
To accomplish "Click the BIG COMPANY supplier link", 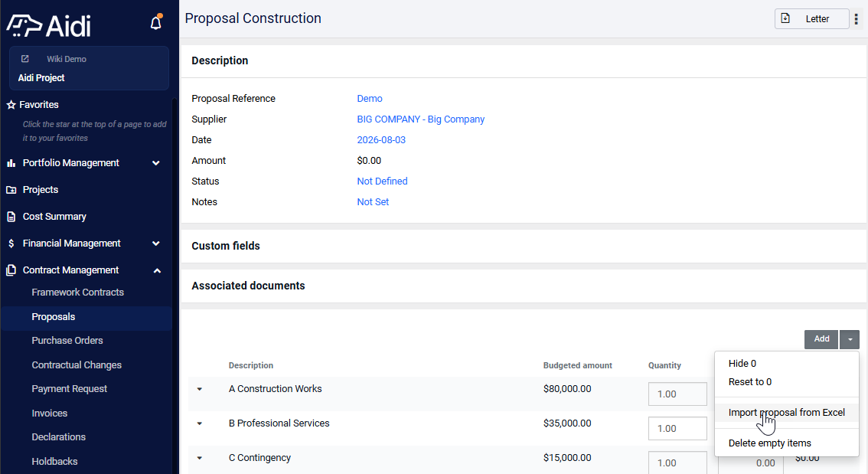I will [421, 119].
